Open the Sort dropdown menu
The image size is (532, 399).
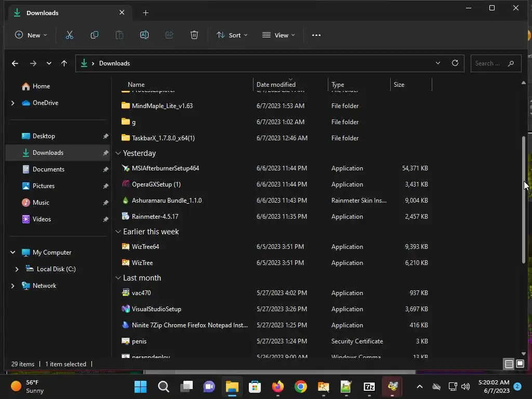click(232, 35)
